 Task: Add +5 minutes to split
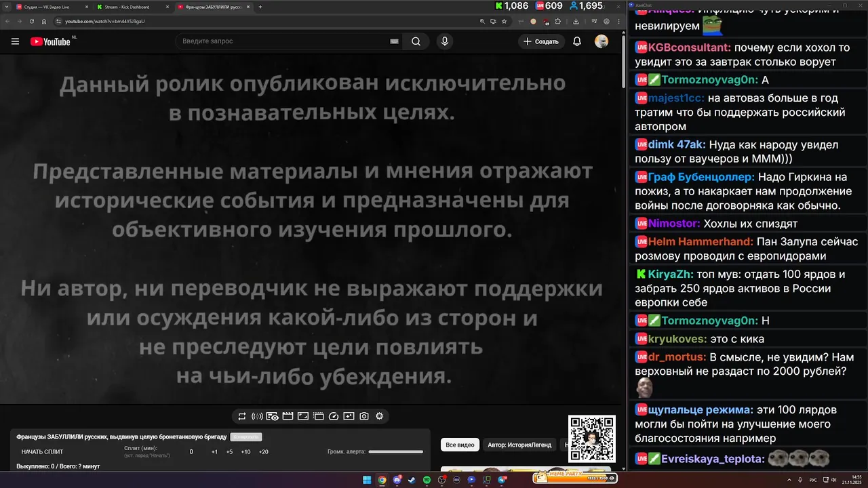coord(229,451)
